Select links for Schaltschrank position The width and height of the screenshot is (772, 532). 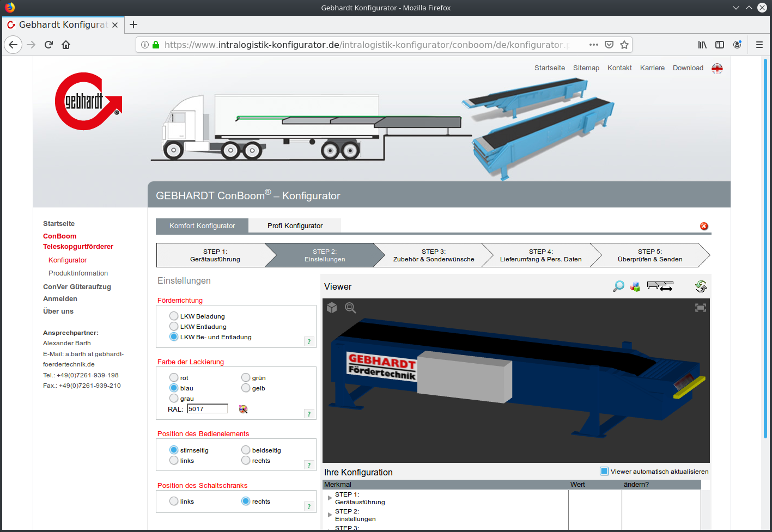tap(174, 501)
